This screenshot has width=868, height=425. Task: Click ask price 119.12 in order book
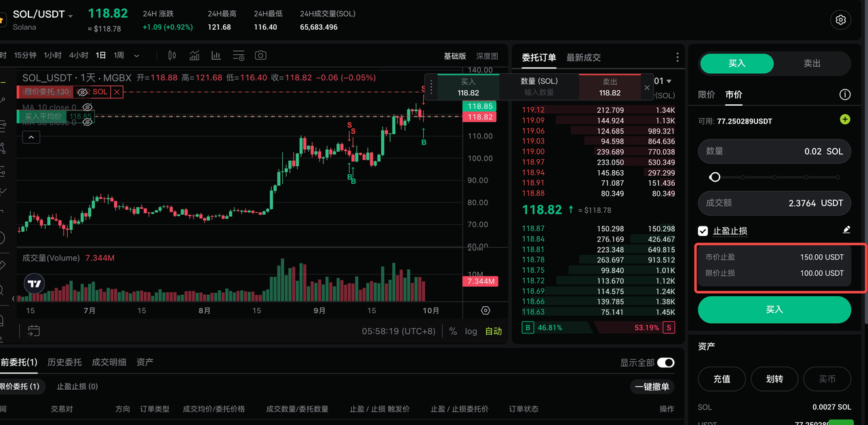point(533,110)
